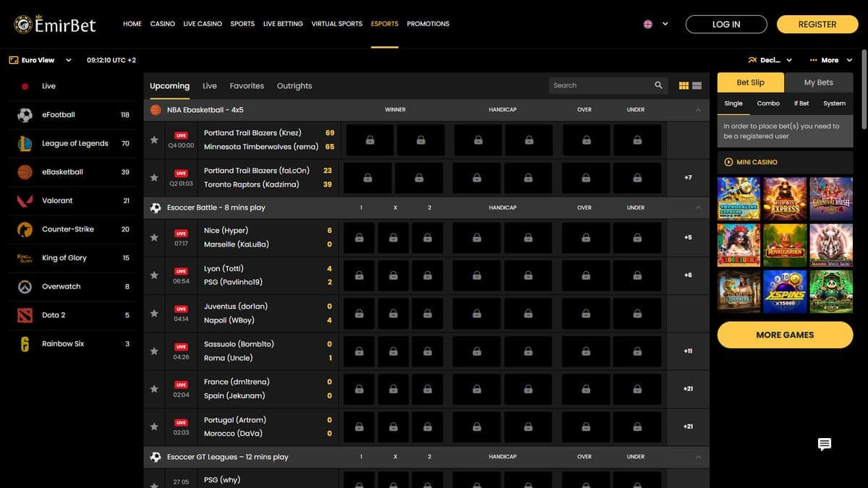
Task: Switch to the grid layout view icon
Action: [x=684, y=85]
